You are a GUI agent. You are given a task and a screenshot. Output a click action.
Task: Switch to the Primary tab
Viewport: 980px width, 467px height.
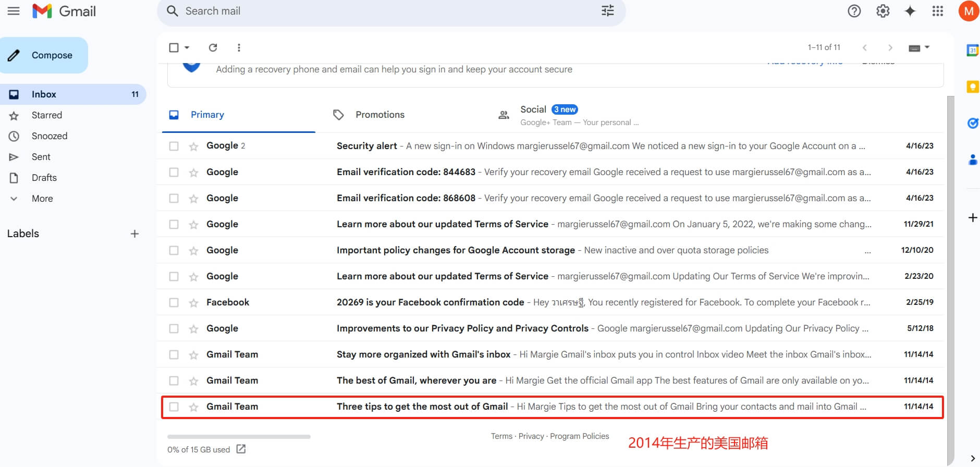238,115
